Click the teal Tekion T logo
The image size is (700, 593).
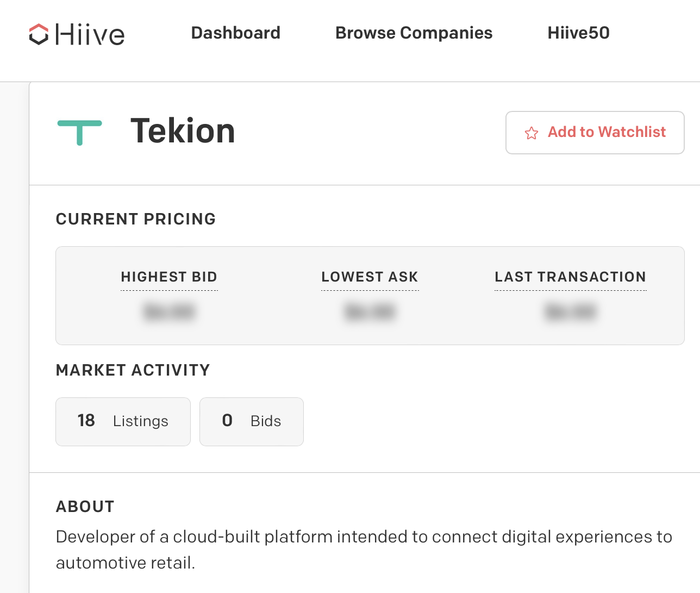[x=80, y=133]
